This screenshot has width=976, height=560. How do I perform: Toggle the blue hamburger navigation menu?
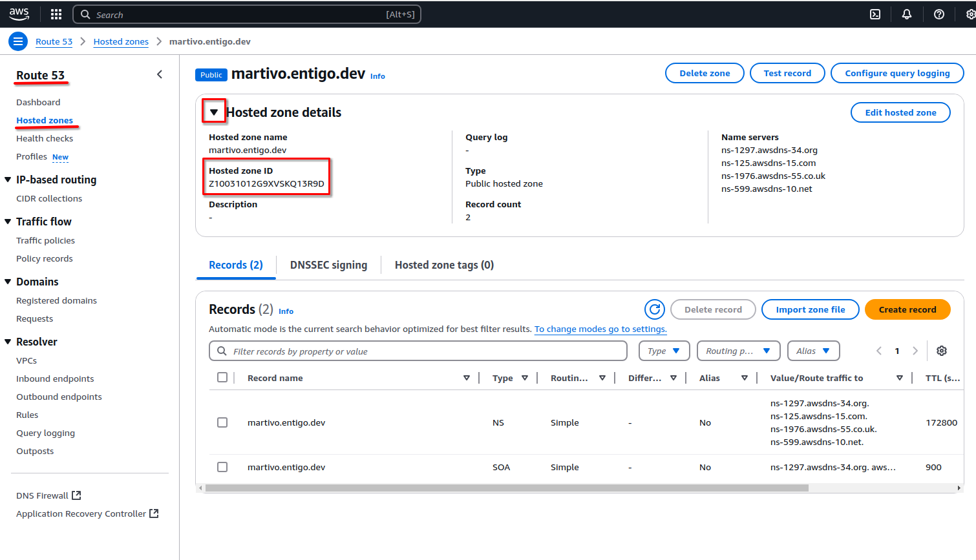pyautogui.click(x=18, y=41)
